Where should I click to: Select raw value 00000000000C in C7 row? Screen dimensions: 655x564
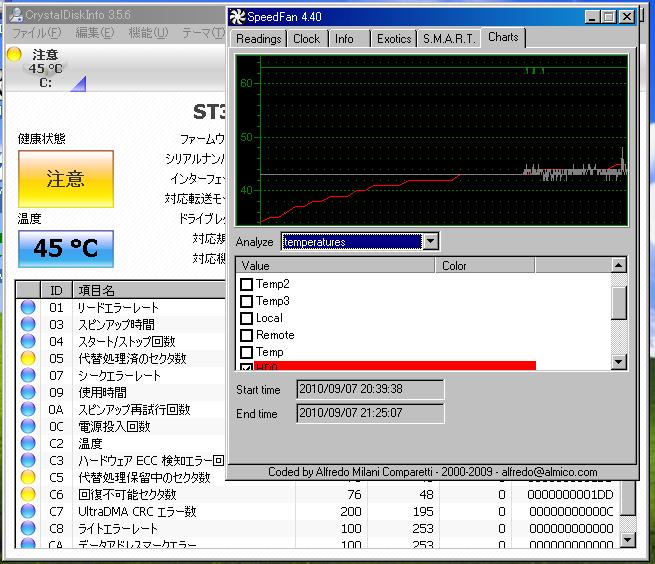pos(571,512)
